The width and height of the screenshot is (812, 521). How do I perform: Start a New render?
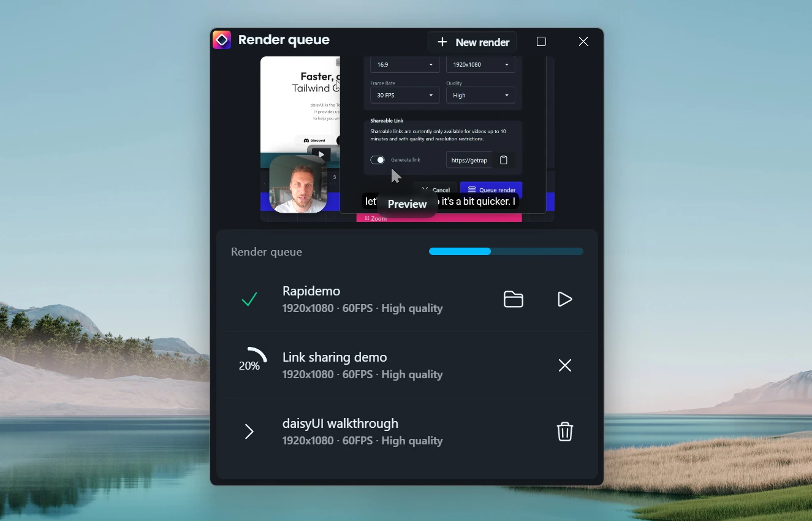tap(472, 42)
